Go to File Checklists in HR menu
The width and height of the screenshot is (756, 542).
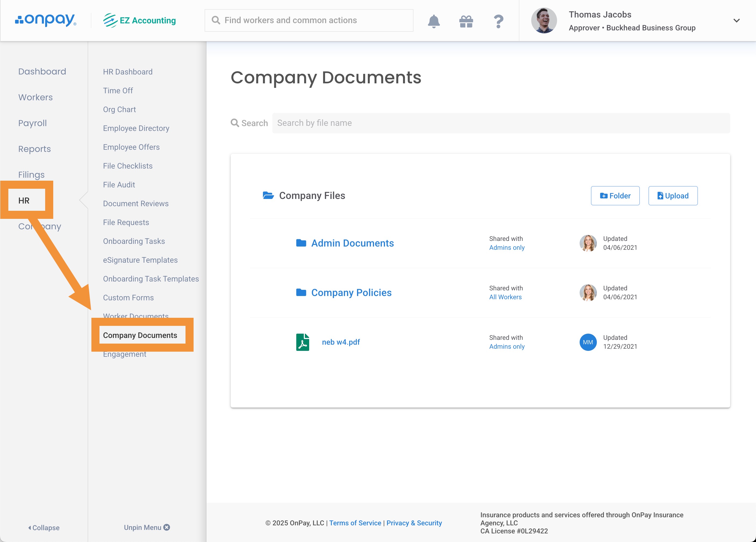128,166
